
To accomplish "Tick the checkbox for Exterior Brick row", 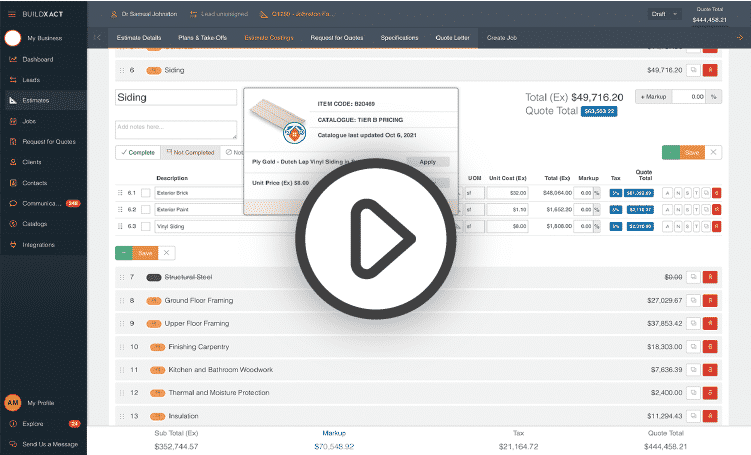I will click(145, 193).
